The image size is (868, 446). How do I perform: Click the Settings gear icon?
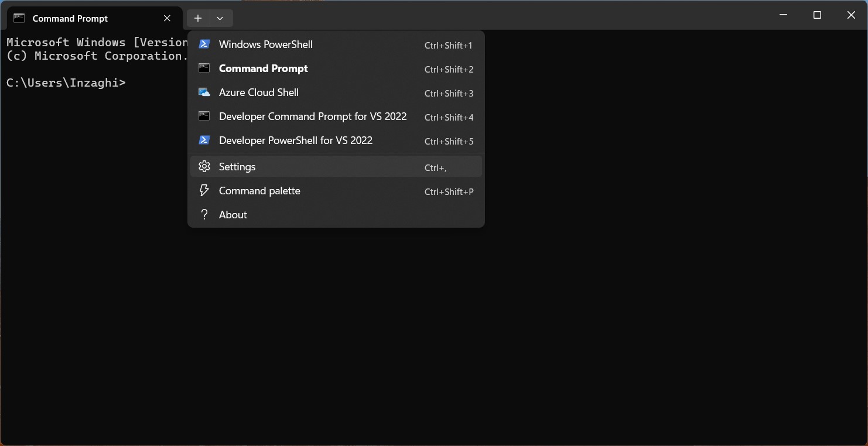pyautogui.click(x=204, y=166)
